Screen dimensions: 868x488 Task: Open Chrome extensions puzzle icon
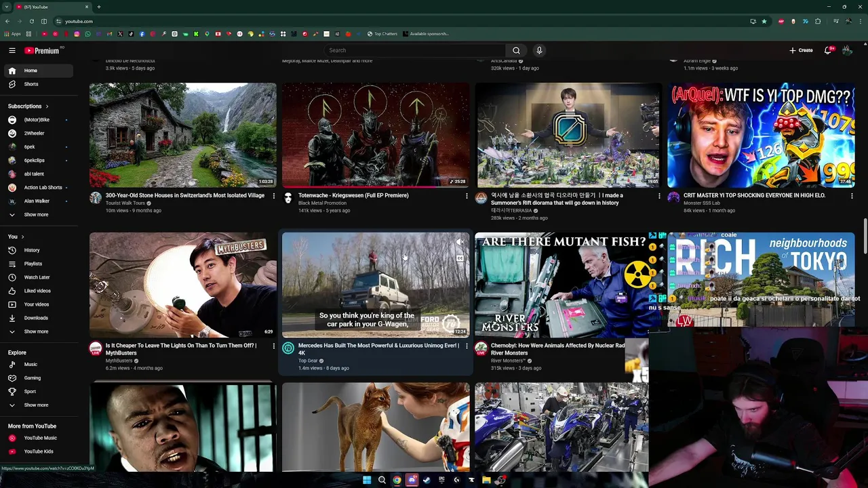tap(817, 22)
